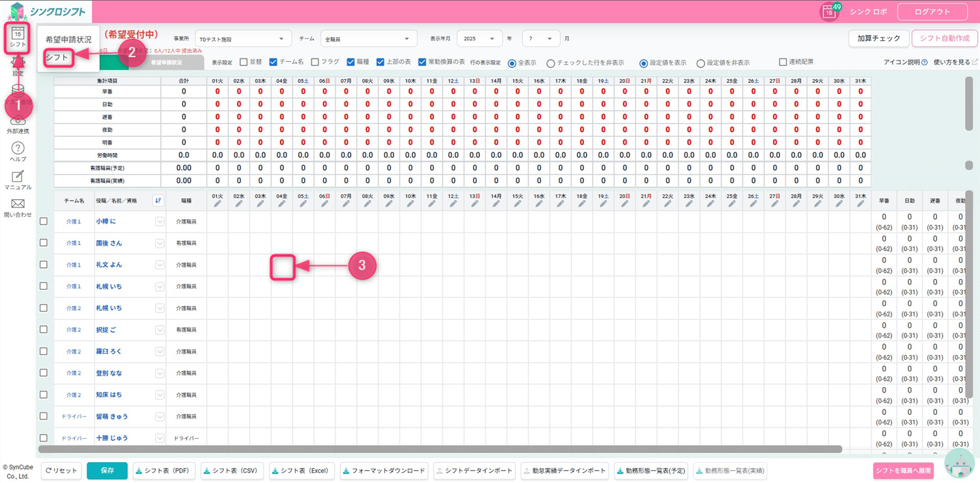Check the row checkbox for 小樽 に

tap(44, 221)
